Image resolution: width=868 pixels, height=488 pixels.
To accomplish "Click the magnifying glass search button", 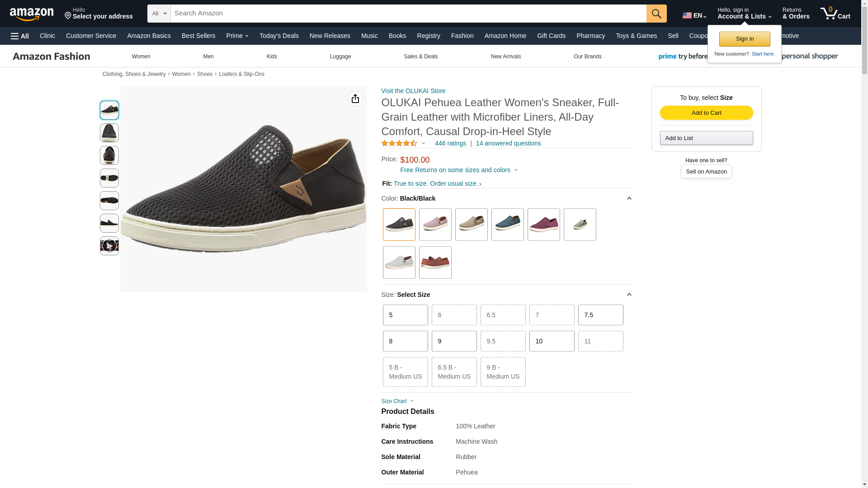I will (x=656, y=14).
